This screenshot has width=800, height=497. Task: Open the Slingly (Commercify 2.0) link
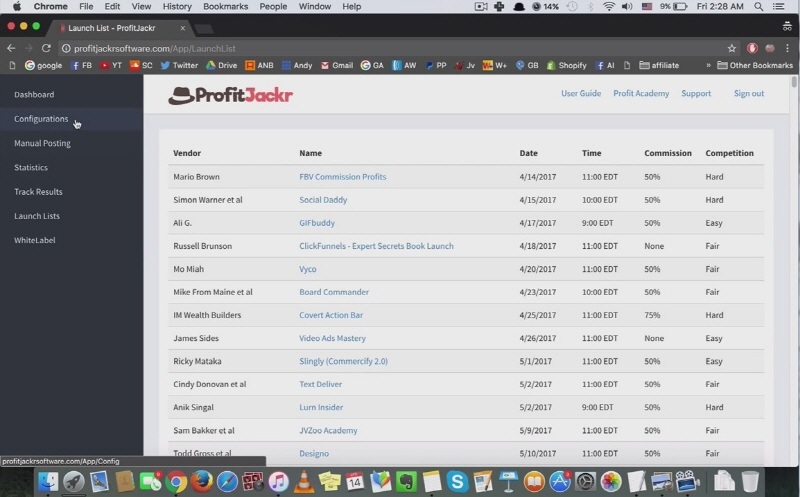343,361
